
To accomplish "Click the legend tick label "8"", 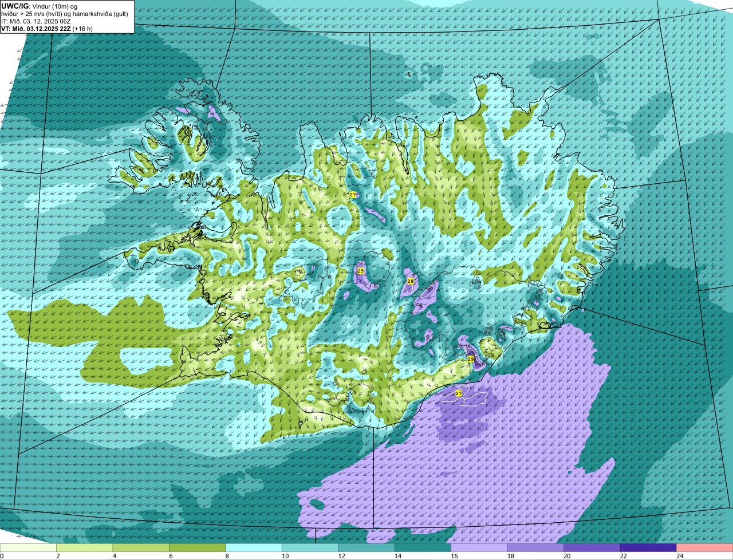I will tap(226, 556).
